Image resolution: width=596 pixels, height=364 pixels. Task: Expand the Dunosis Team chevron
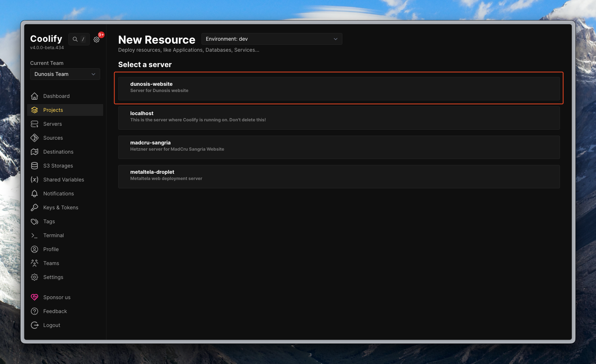pos(94,74)
